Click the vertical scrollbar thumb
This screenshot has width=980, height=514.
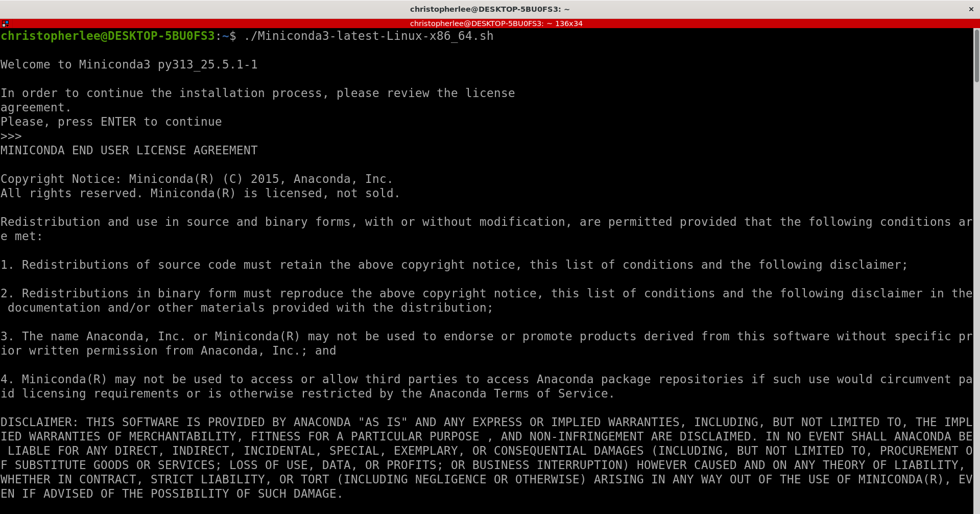(x=976, y=56)
